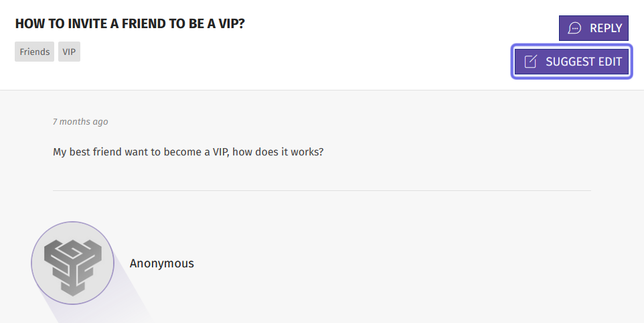Click the pencil-square icon on Suggest Edit
644x323 pixels.
tap(530, 62)
